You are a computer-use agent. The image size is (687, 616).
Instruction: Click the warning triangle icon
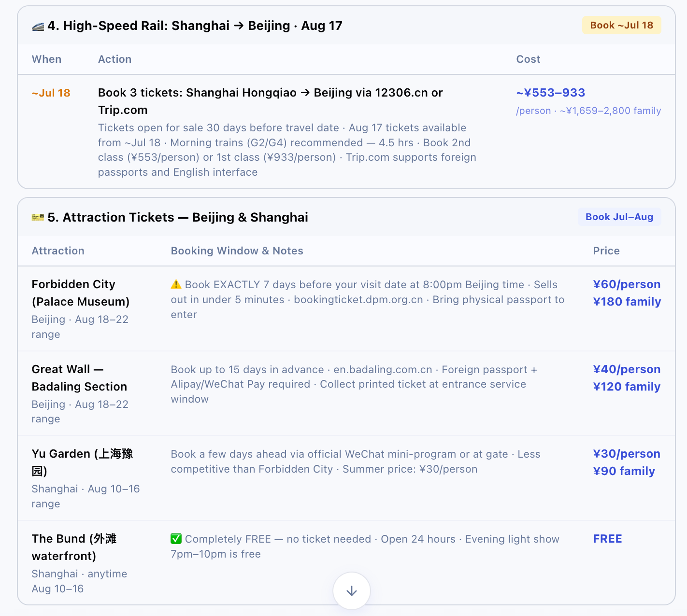click(x=176, y=285)
